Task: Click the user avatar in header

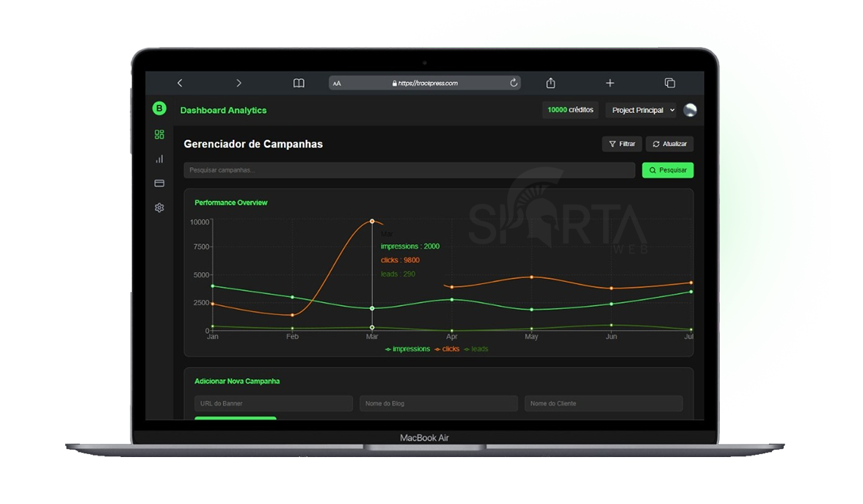Action: tap(690, 110)
